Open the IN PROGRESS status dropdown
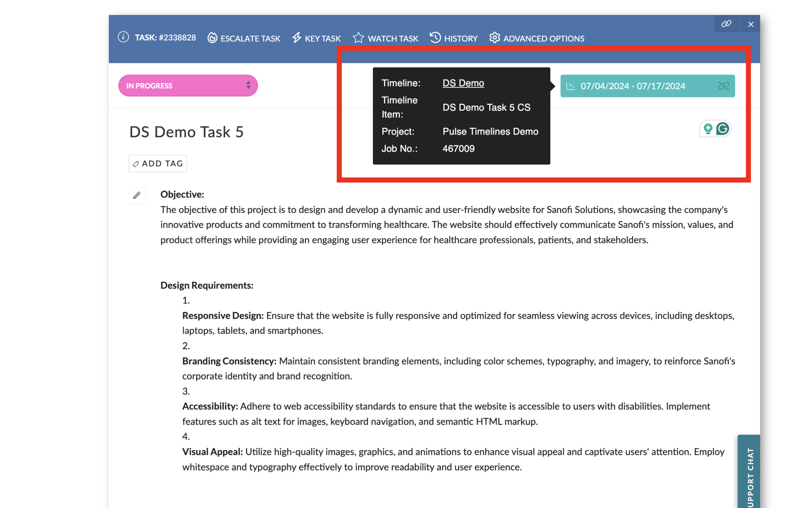 (188, 86)
